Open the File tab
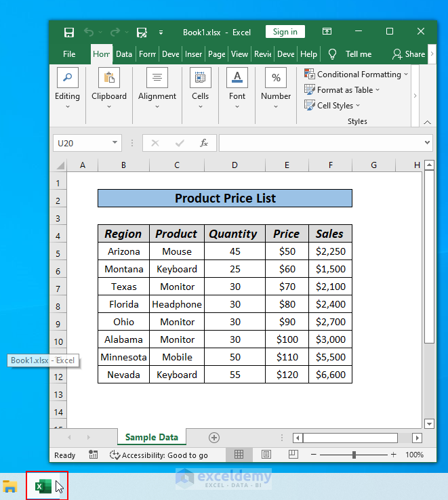Viewport: 448px width, 500px height. coord(69,54)
